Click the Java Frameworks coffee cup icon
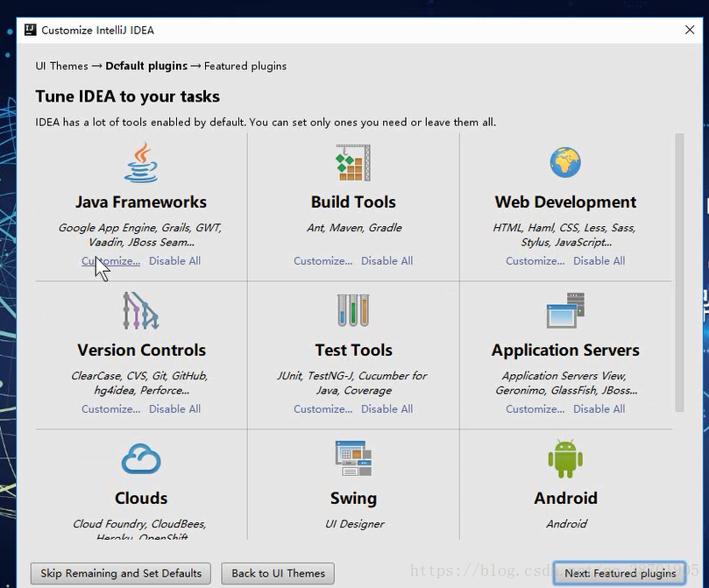 [x=141, y=163]
